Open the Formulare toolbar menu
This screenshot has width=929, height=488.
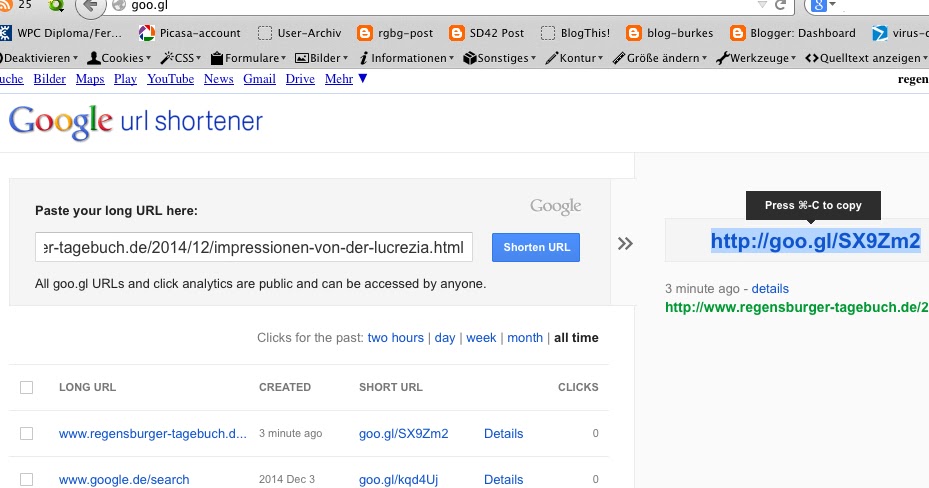248,58
